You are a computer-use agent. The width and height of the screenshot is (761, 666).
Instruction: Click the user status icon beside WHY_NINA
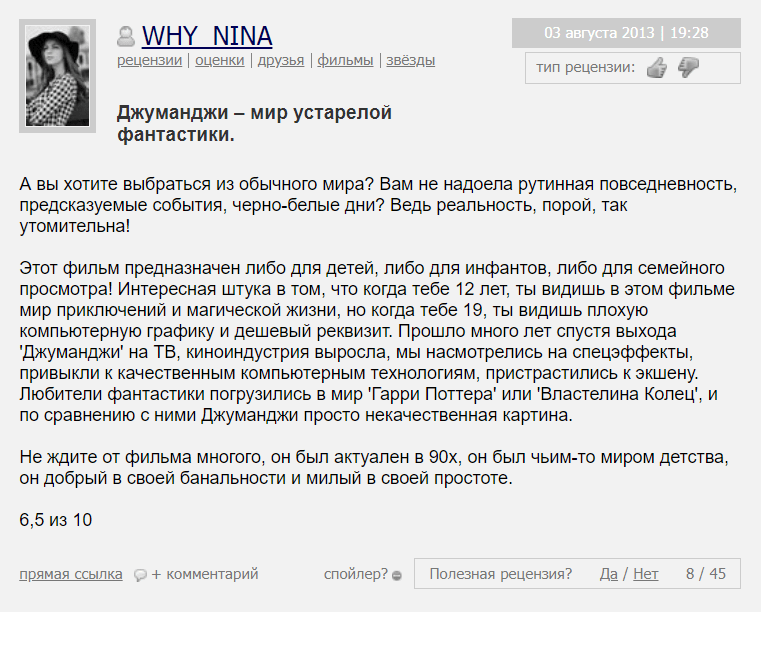click(x=126, y=36)
